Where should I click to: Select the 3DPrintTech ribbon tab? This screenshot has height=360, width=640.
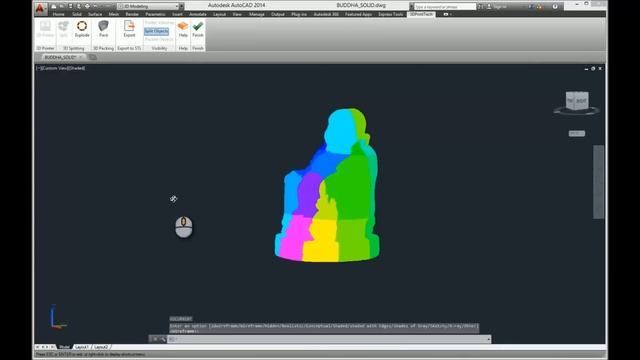(421, 14)
